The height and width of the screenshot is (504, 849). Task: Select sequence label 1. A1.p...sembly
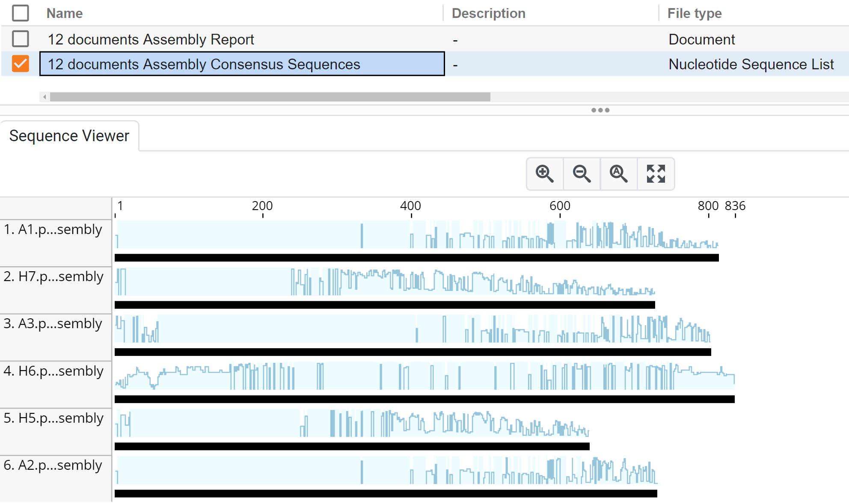53,230
